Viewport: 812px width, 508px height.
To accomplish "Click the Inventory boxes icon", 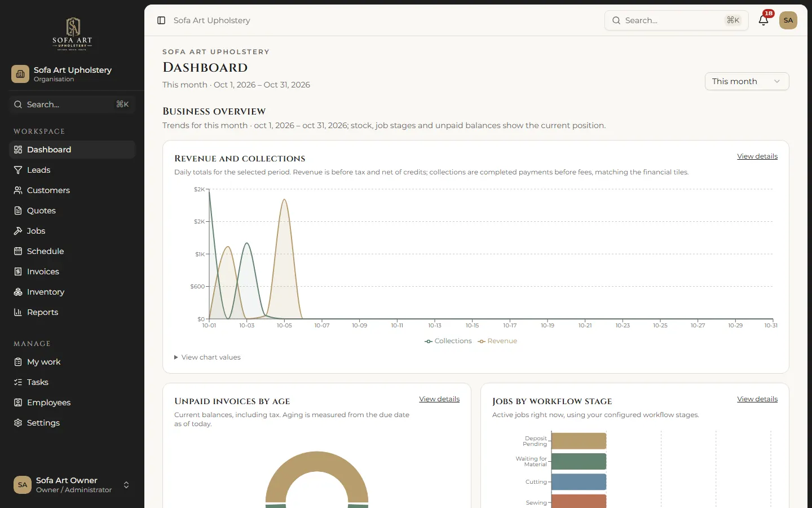I will tap(18, 292).
